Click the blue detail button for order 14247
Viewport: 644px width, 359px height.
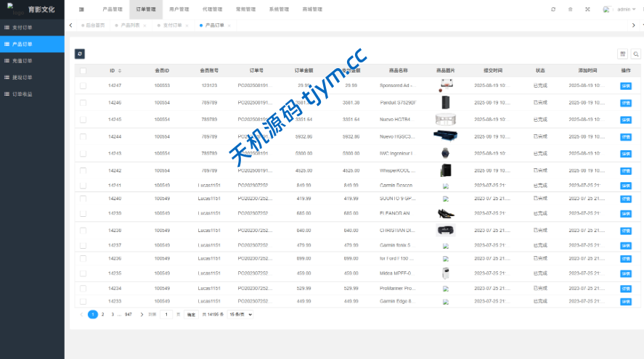(626, 86)
